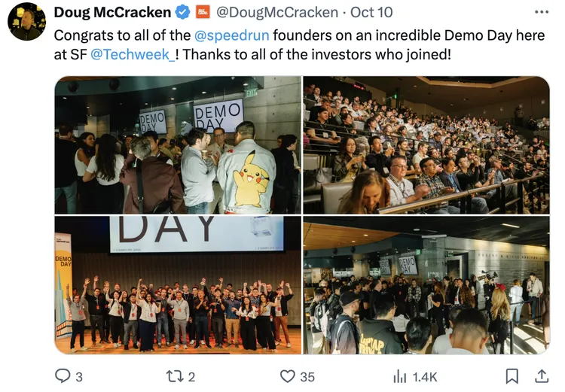Open Doug McCracken's profile avatar
This screenshot has height=392, width=565.
click(26, 22)
